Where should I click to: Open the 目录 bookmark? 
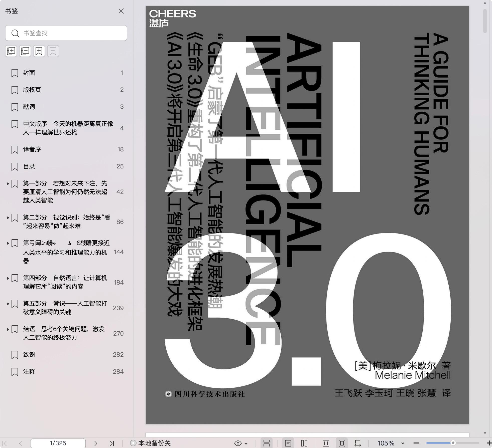coord(29,166)
